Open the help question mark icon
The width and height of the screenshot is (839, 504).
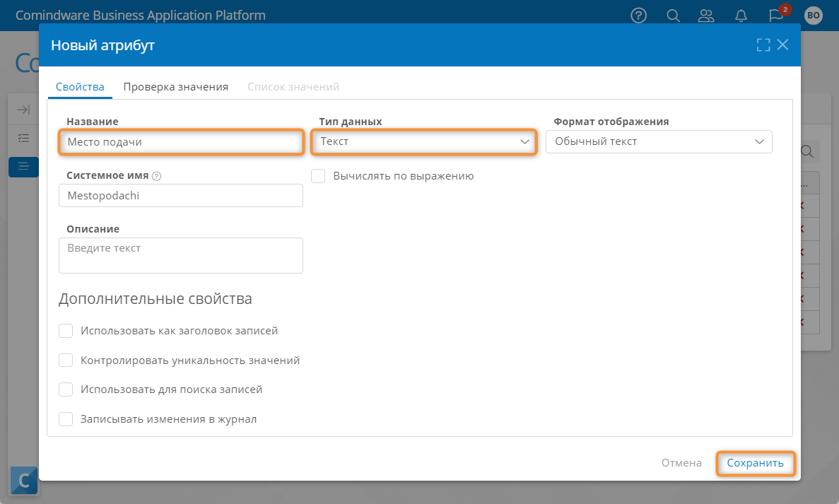pyautogui.click(x=638, y=16)
